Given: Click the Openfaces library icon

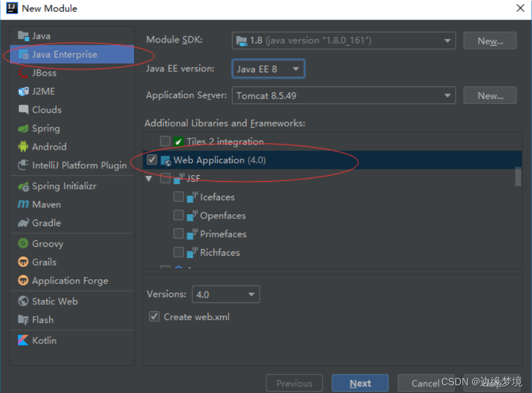Looking at the screenshot, I should [x=192, y=215].
